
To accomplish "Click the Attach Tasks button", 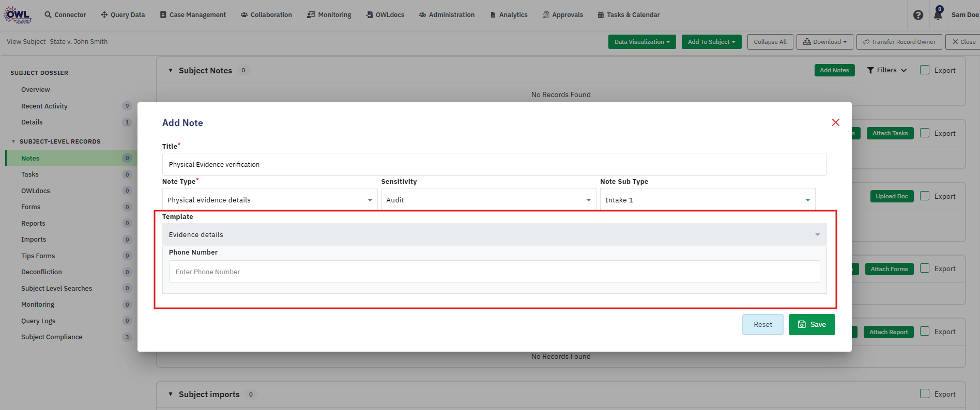I will click(890, 133).
